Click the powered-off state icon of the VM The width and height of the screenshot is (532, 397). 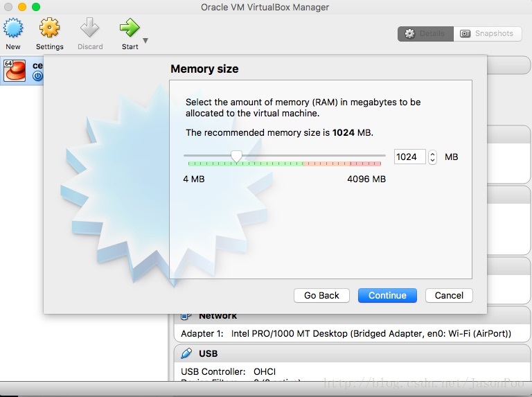pyautogui.click(x=37, y=76)
